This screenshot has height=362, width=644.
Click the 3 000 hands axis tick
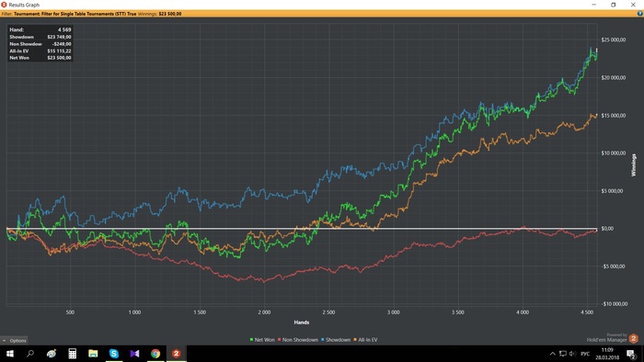pyautogui.click(x=394, y=312)
